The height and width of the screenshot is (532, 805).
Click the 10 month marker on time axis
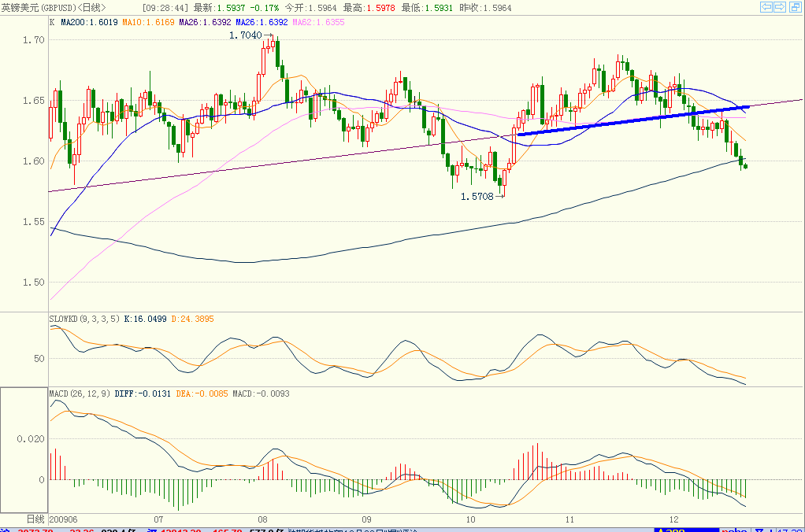(x=471, y=519)
